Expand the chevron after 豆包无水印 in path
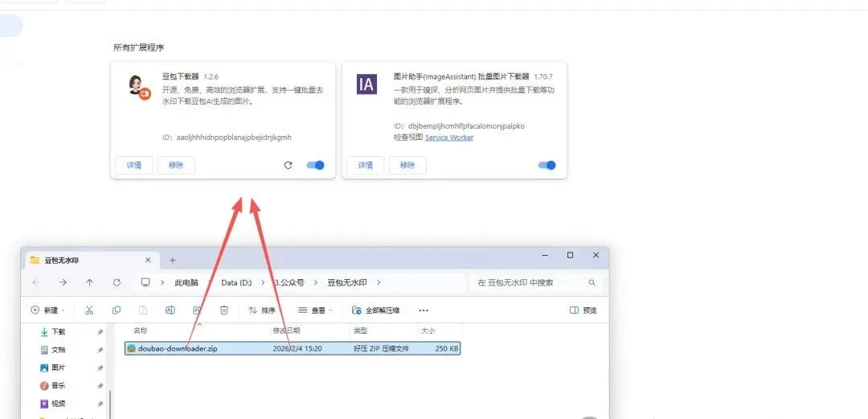 click(x=379, y=282)
